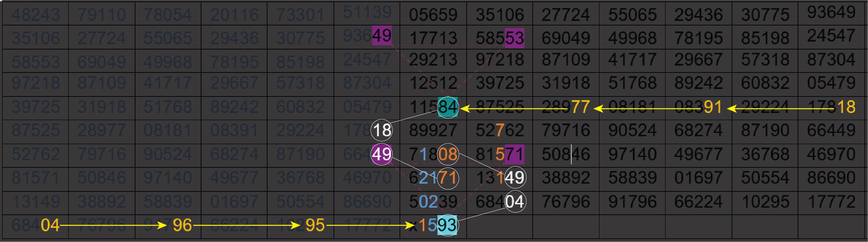Select the yellow 04 in the bottom row

(x=50, y=225)
